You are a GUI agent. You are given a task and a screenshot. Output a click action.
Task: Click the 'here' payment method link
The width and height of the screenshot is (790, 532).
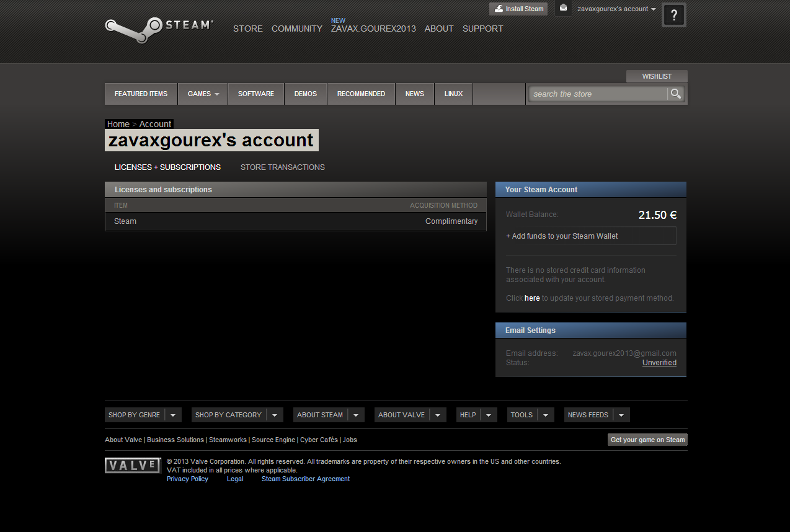pos(532,298)
